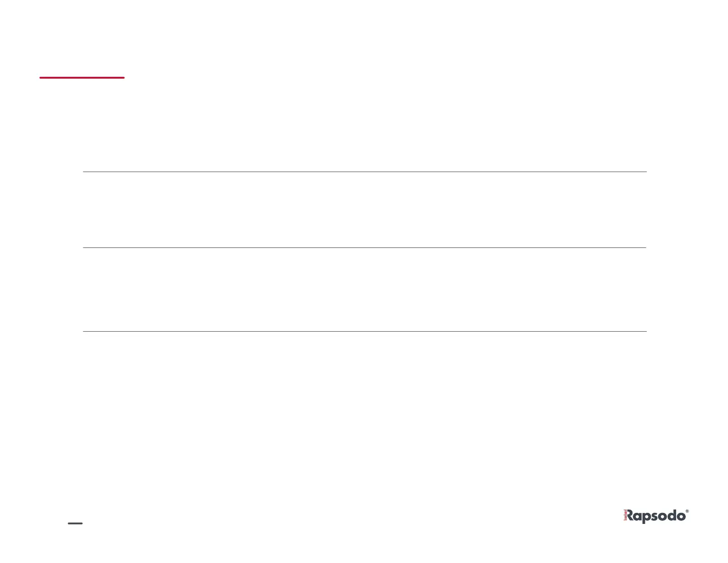Click the left end of top divider line
This screenshot has height=563, width=728.
[84, 172]
